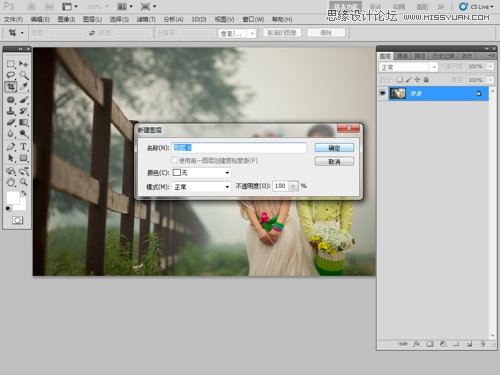Select the Blur tool

(x=11, y=134)
